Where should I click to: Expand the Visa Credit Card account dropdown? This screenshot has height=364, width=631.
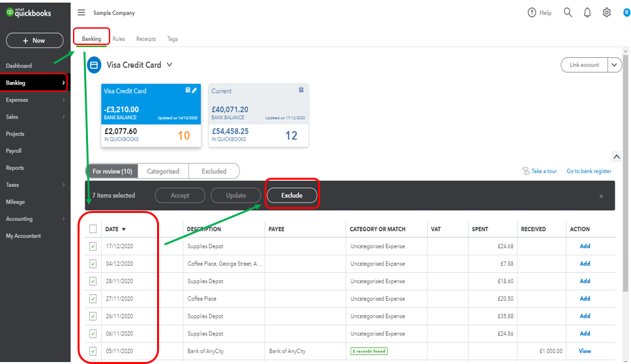(x=169, y=64)
